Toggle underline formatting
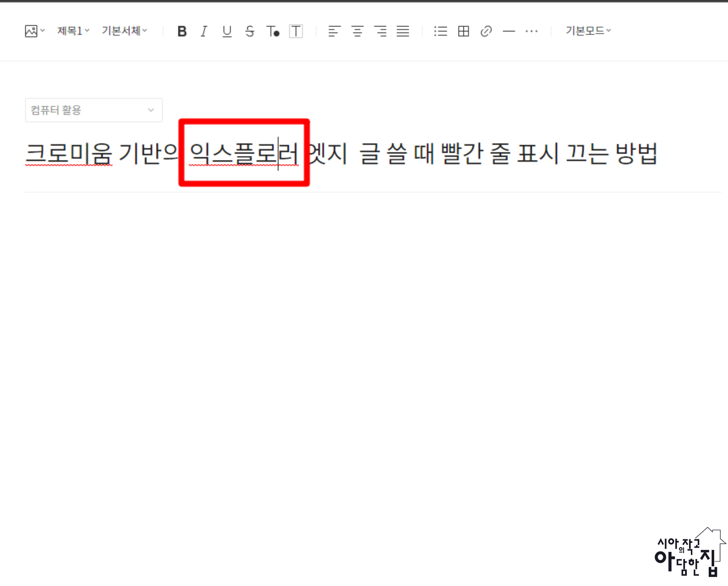Viewport: 728px width, 586px height. (x=227, y=32)
